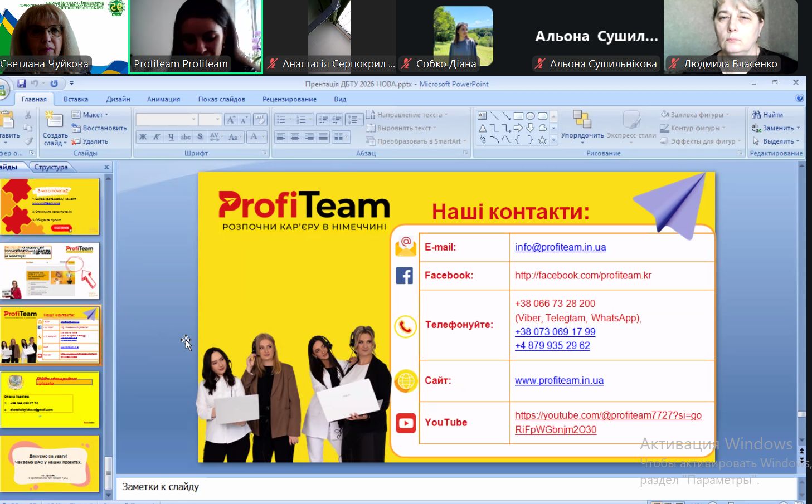Viewport: 812px width, 504px height.
Task: Click the Save icon in quick access toolbar
Action: tap(21, 84)
